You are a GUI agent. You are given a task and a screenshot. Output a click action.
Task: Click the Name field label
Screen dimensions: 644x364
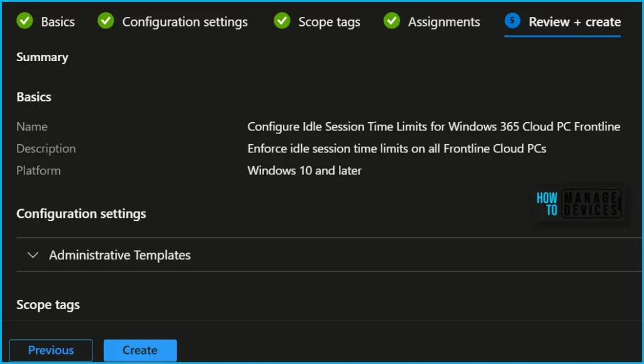click(32, 127)
